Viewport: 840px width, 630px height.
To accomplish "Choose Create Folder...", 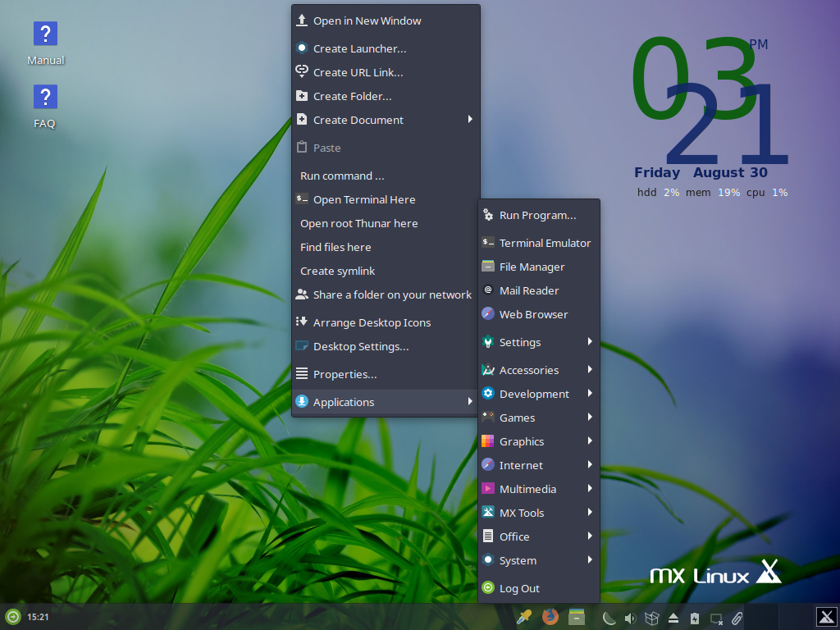I will point(386,97).
